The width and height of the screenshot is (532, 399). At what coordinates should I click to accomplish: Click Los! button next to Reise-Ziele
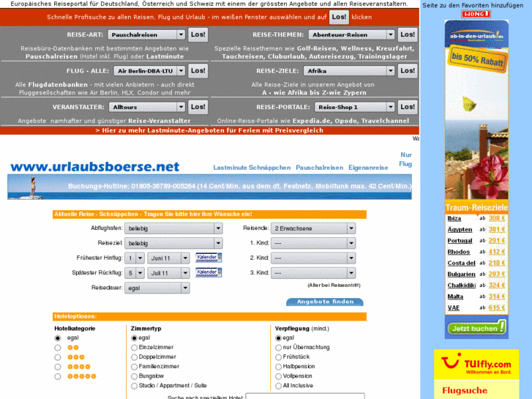pyautogui.click(x=408, y=71)
